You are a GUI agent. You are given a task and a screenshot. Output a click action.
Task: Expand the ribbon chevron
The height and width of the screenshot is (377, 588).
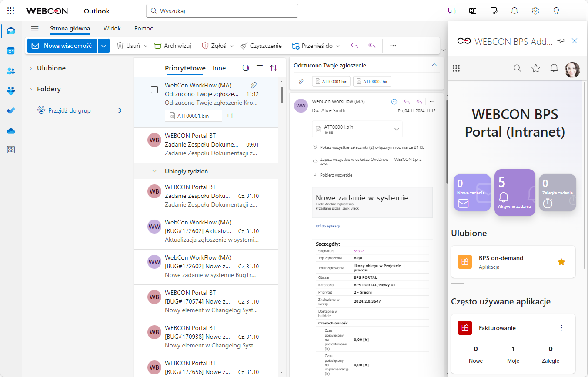pos(443,50)
